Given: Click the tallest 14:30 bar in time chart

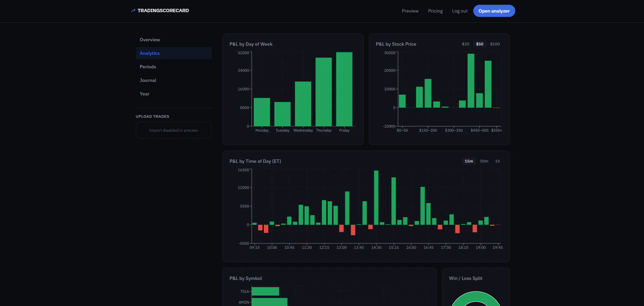Looking at the screenshot, I should (376, 198).
